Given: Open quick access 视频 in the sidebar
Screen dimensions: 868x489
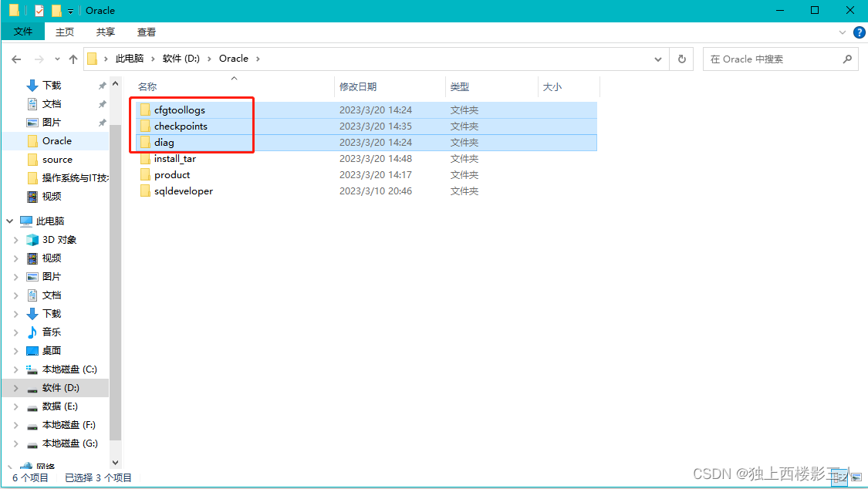Looking at the screenshot, I should [x=52, y=197].
